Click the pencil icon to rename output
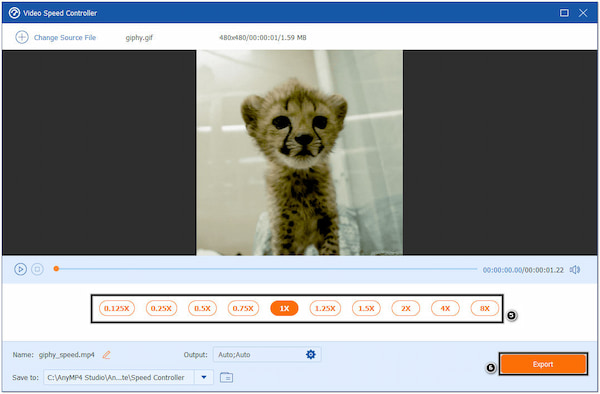This screenshot has height=394, width=600. [x=106, y=355]
